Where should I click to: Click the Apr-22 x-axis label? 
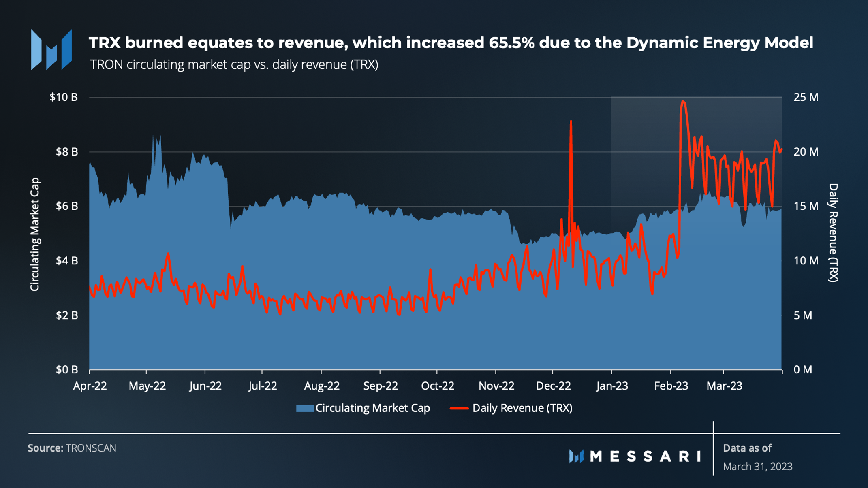pos(90,386)
